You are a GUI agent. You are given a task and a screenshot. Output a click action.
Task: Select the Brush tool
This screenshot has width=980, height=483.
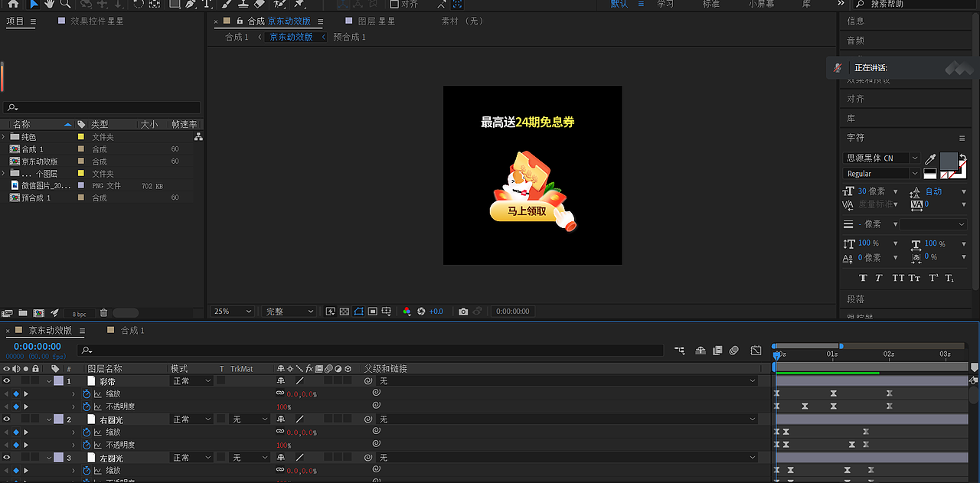pos(225,3)
